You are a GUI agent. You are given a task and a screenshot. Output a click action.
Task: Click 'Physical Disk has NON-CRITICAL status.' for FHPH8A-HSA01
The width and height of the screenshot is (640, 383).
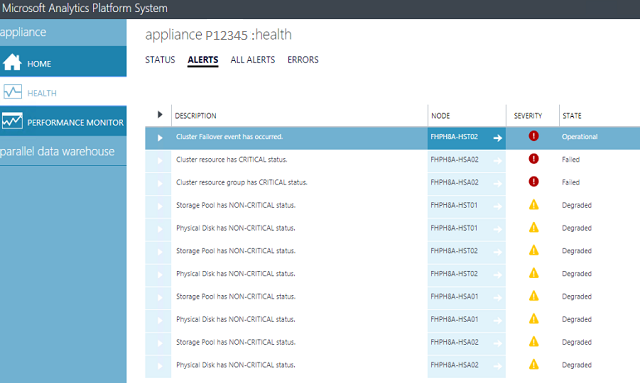click(236, 319)
